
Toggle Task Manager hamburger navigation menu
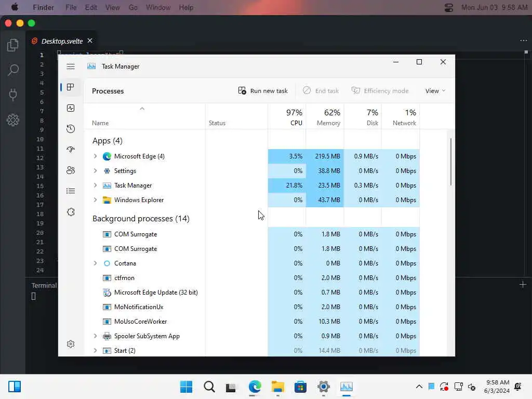click(x=71, y=66)
